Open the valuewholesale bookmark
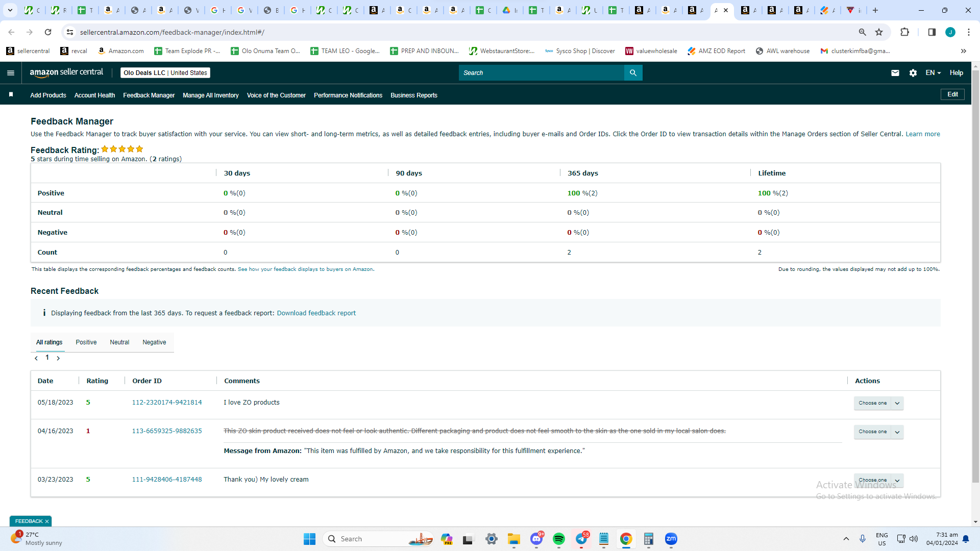The width and height of the screenshot is (980, 551). point(651,51)
